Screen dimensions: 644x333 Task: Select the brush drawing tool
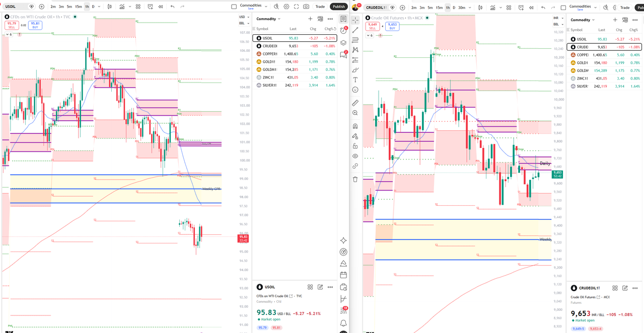coord(355,69)
